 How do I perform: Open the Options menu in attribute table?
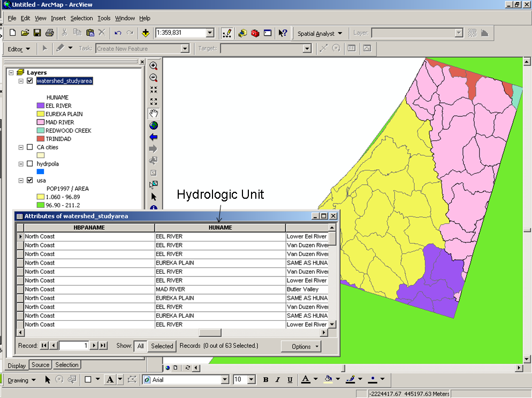tap(301, 347)
